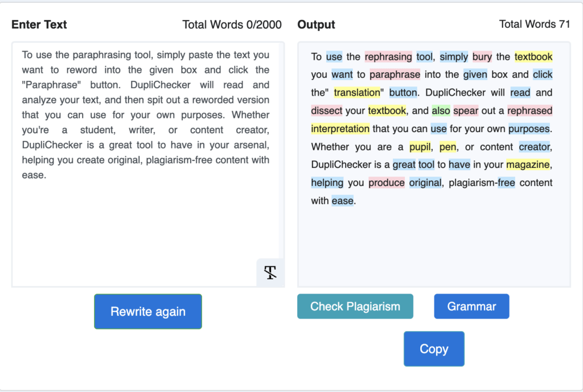Click the highlighted word 'button' in output
Screen dimensions: 583x392
403,93
